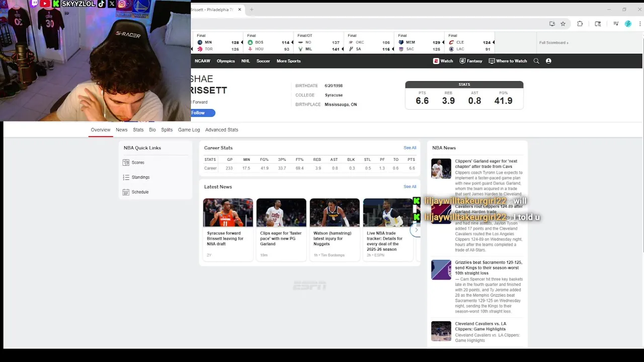Bookmark this page with the star icon
This screenshot has width=644, height=362.
[563, 24]
